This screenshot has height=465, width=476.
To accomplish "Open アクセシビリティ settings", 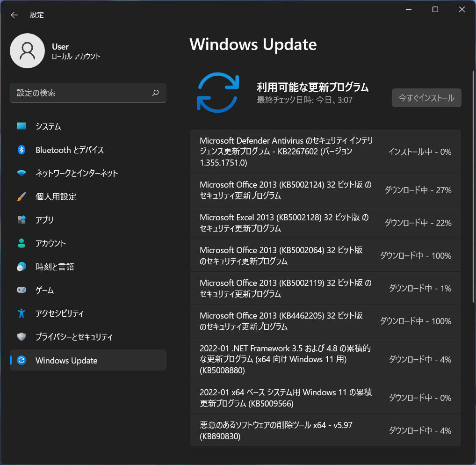I will [88, 313].
